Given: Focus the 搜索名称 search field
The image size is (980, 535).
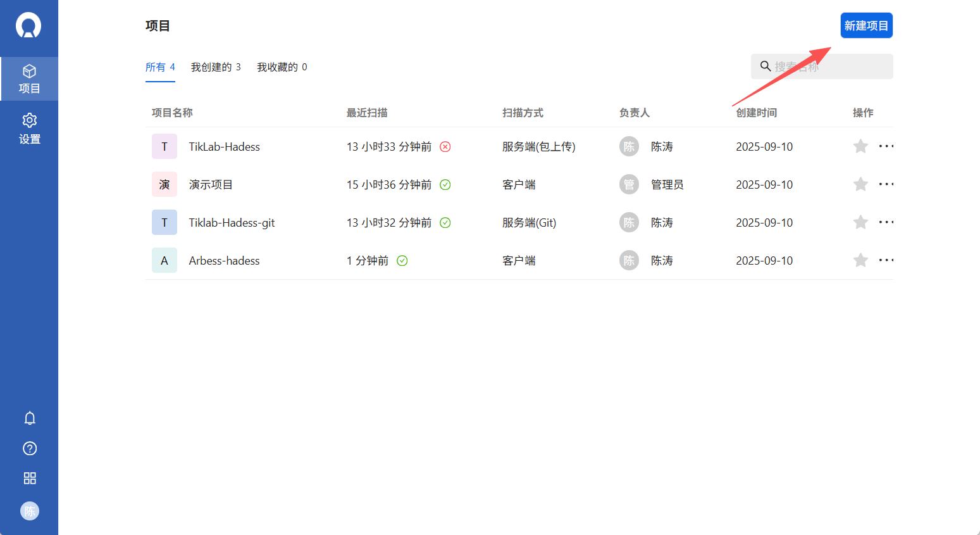Looking at the screenshot, I should click(x=822, y=66).
